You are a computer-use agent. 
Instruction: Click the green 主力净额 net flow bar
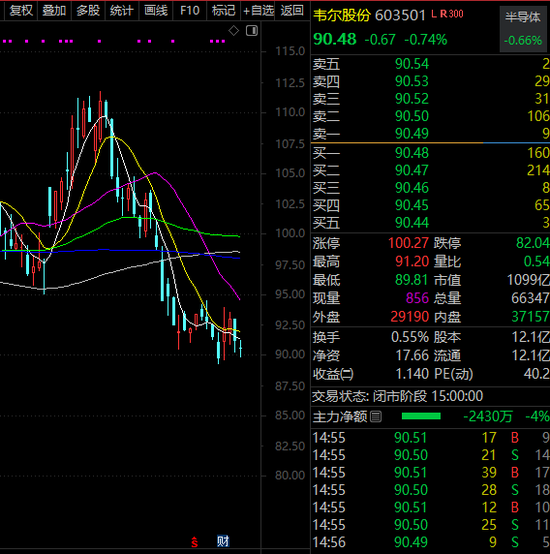click(x=421, y=417)
